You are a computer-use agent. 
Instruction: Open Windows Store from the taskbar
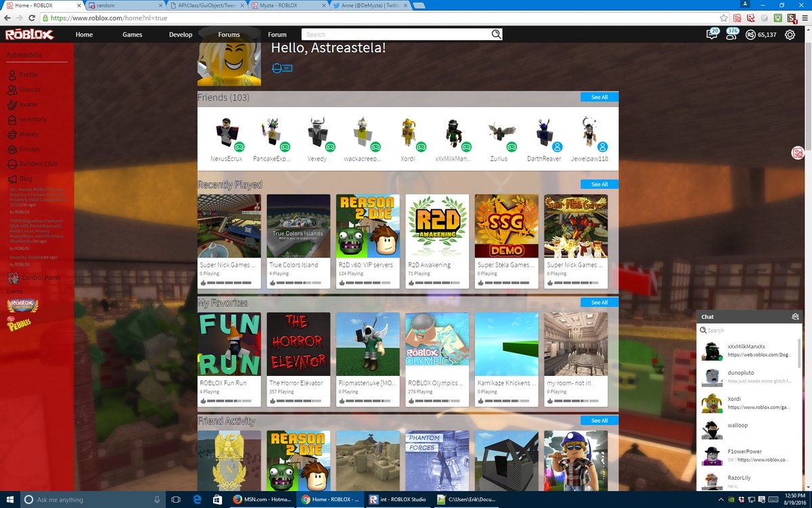[218, 500]
